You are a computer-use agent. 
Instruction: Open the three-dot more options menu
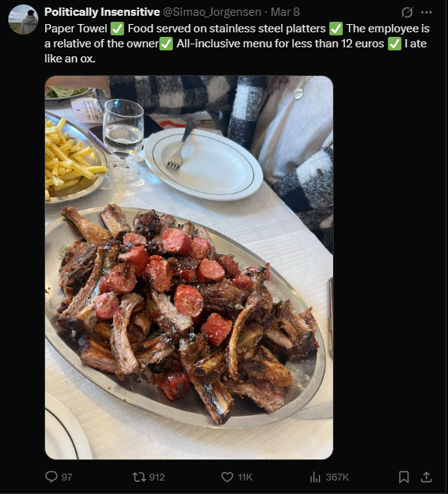point(426,12)
